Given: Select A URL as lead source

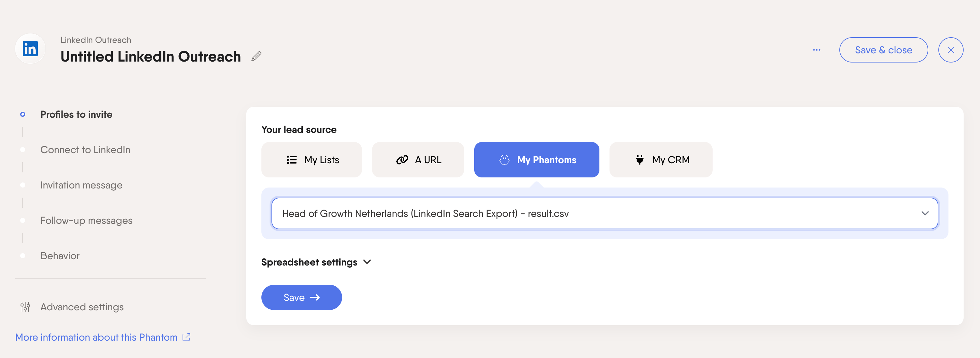Looking at the screenshot, I should click(418, 159).
